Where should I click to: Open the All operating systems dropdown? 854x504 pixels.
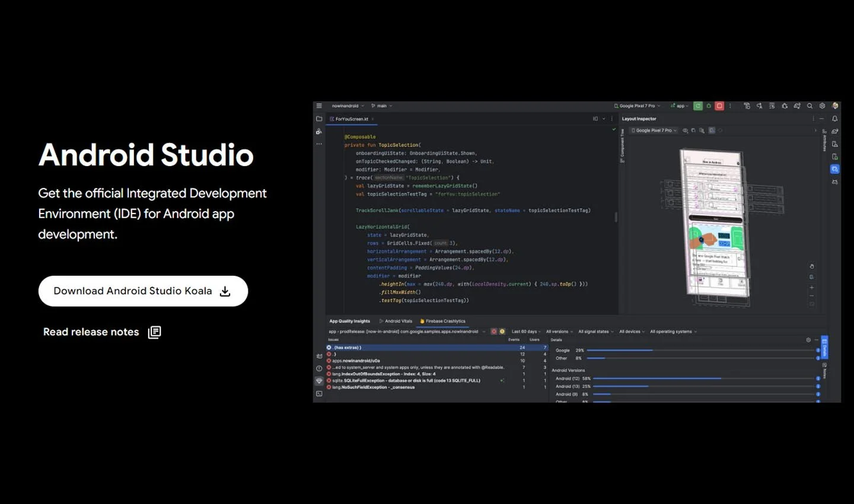point(673,331)
